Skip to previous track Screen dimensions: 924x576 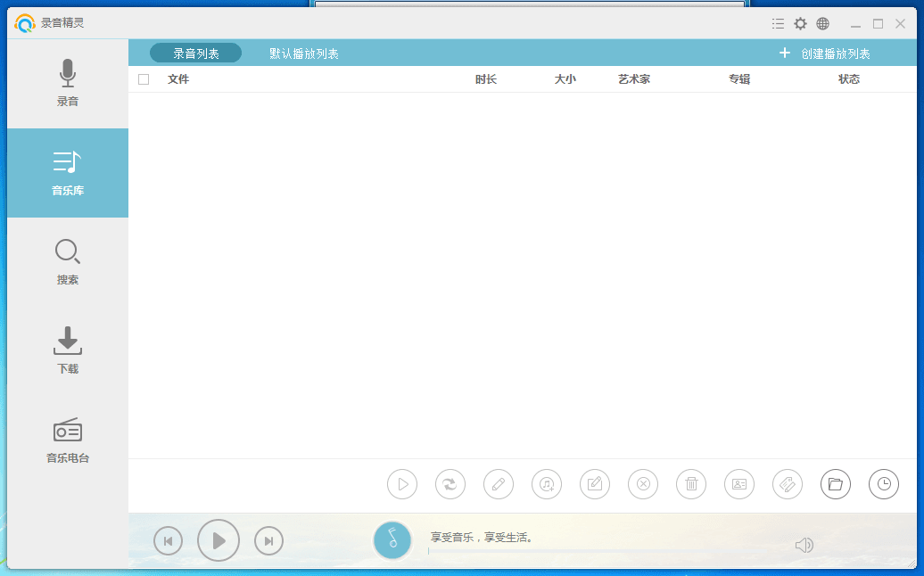[x=169, y=540]
